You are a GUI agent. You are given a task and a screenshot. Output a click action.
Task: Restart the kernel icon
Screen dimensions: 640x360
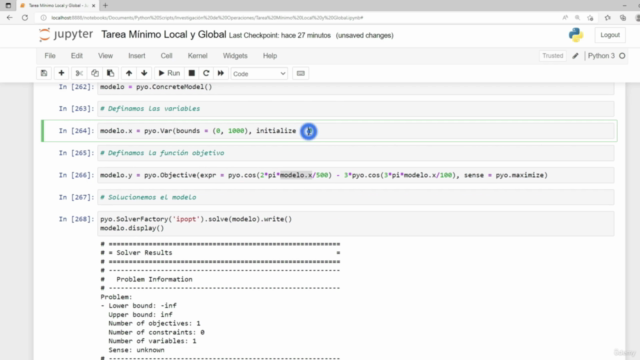pos(206,73)
